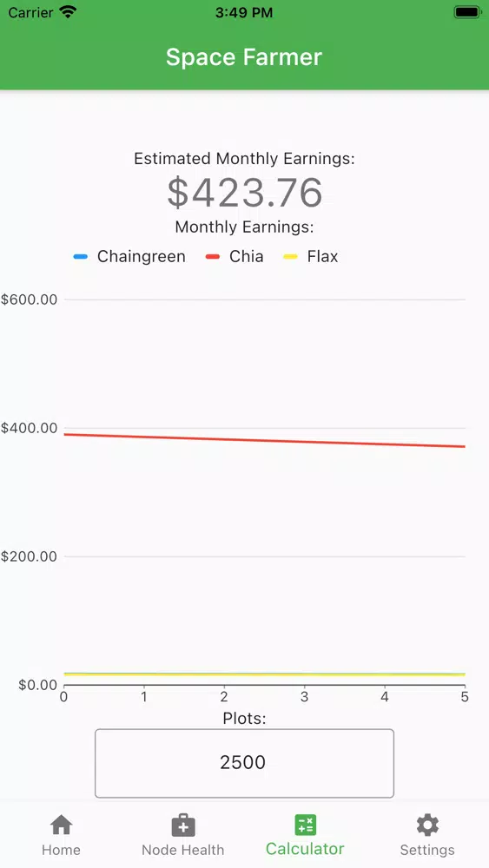Screen dimensions: 489x868
Task: Click the yellow Flax line near the chart bottom
Action: coord(265,674)
